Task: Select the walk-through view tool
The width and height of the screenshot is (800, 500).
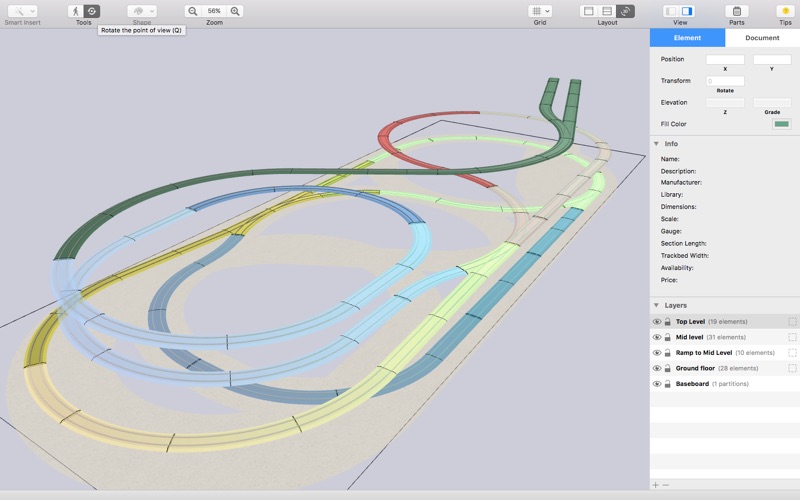Action: [x=76, y=11]
